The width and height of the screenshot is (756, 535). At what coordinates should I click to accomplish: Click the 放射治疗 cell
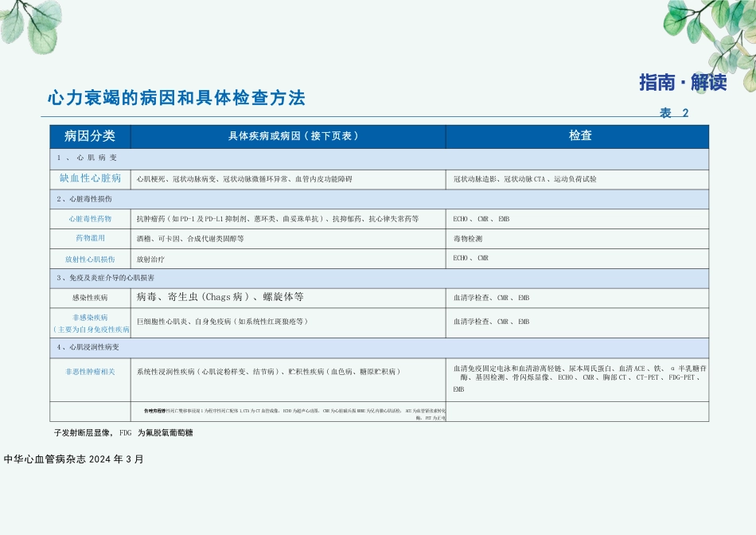point(288,259)
